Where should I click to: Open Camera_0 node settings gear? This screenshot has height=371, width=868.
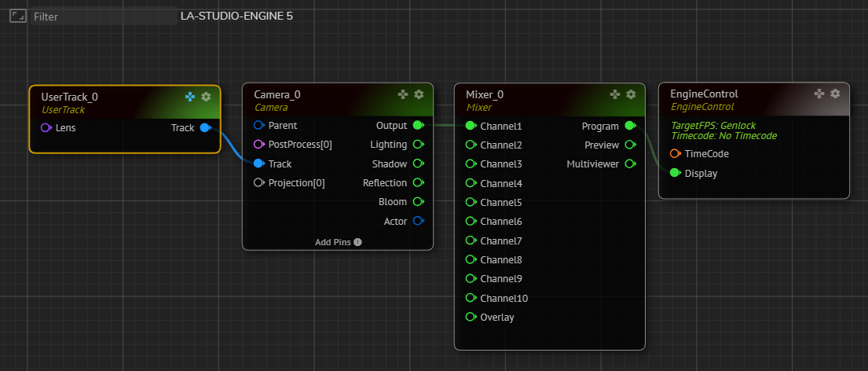coord(419,94)
